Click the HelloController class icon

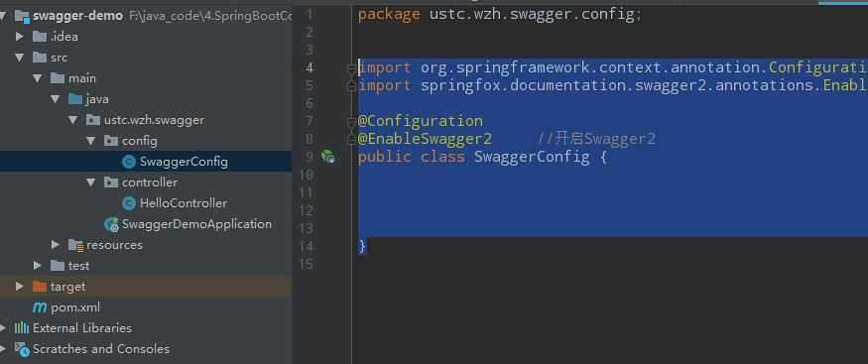click(128, 203)
